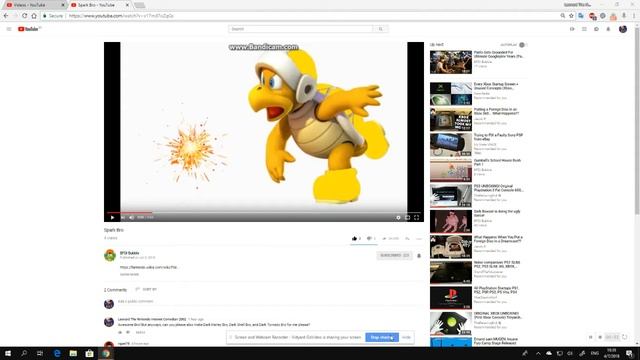Mute the video player volume

click(131, 218)
